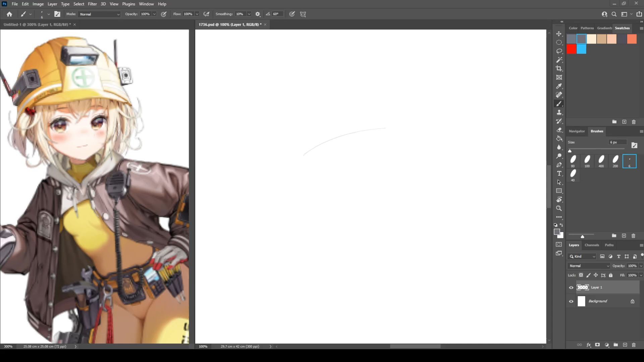Switch to Untitled-1 document tab

coord(37,24)
